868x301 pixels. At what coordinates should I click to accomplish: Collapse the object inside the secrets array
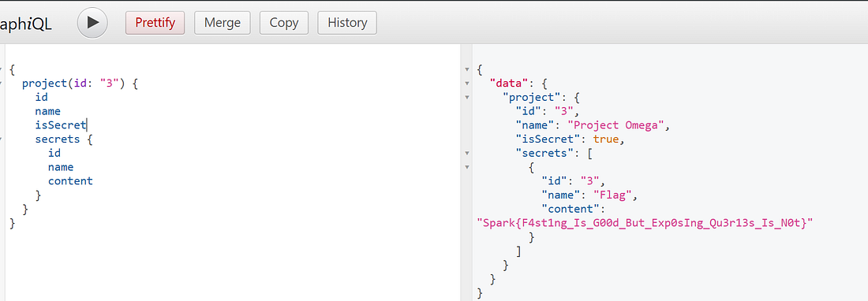pos(467,167)
